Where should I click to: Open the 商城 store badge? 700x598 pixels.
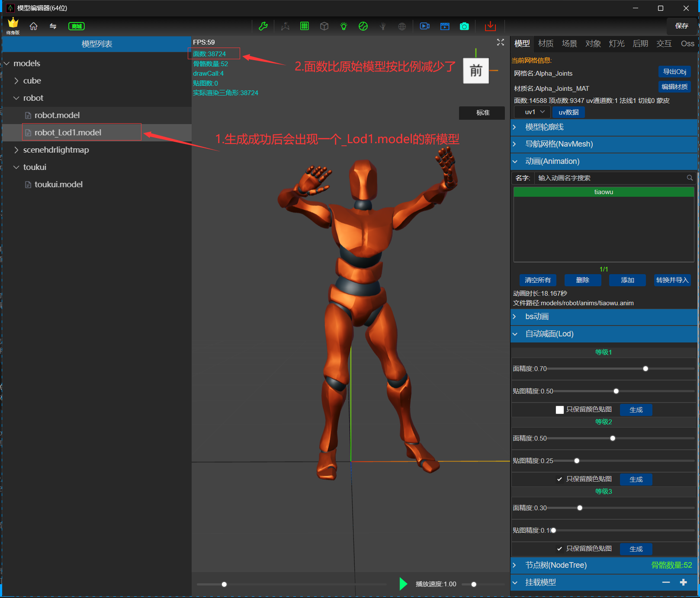(x=77, y=26)
